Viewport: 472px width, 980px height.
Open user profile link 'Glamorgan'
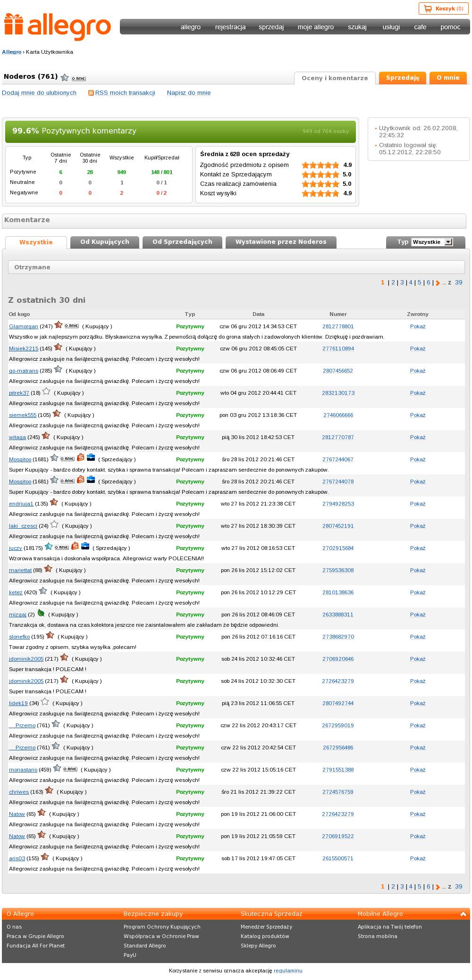pos(24,326)
